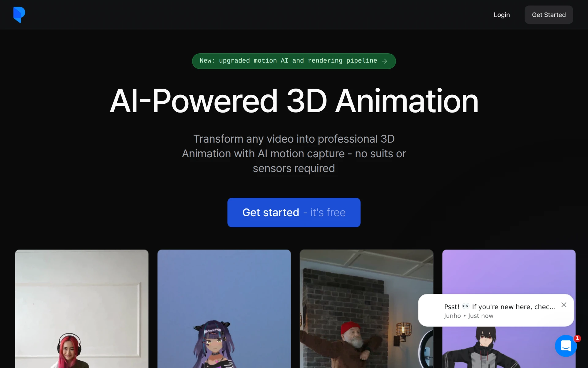
Task: Open the pink-haired woman video thumbnail
Action: point(82,309)
